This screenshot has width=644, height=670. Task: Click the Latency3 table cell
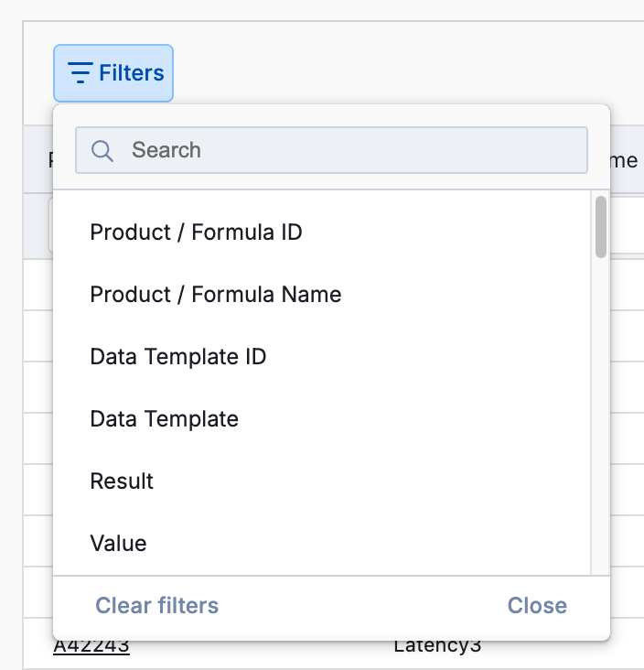pos(437,646)
